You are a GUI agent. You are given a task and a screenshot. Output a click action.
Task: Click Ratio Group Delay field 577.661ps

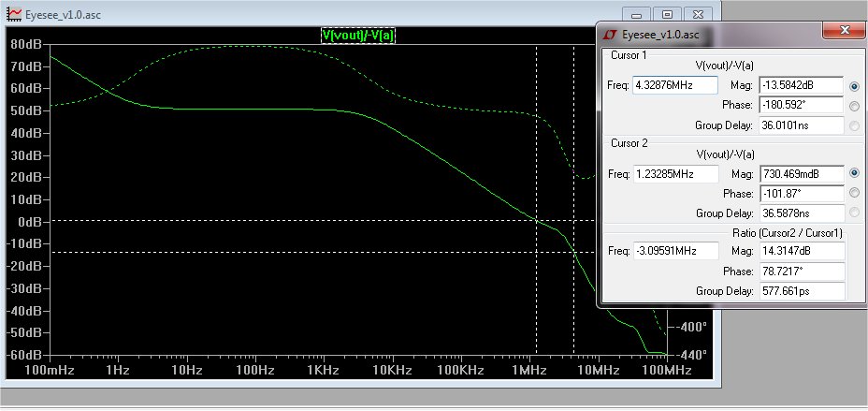[802, 291]
